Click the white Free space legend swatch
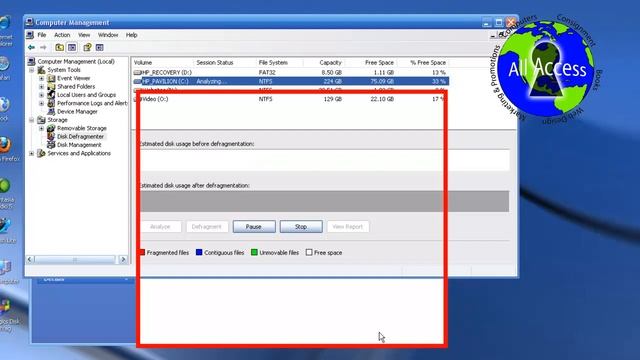 pos(309,252)
